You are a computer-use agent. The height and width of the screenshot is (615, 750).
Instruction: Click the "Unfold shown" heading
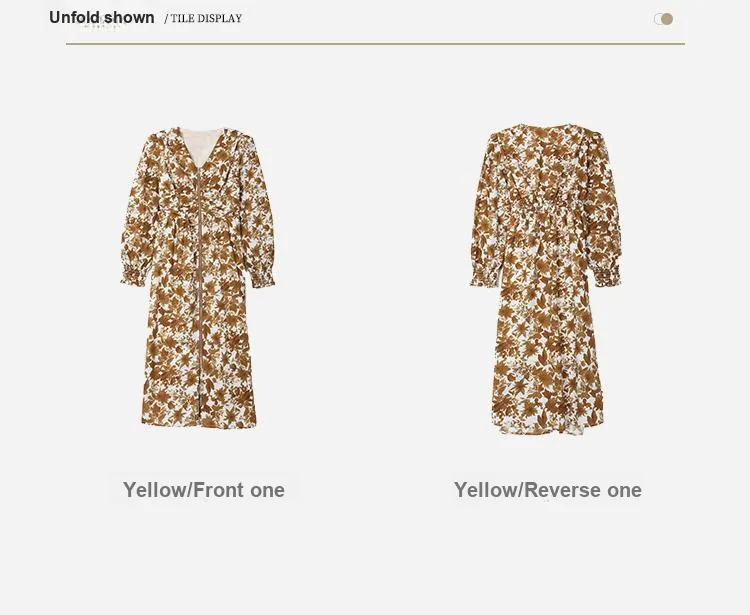coord(102,18)
